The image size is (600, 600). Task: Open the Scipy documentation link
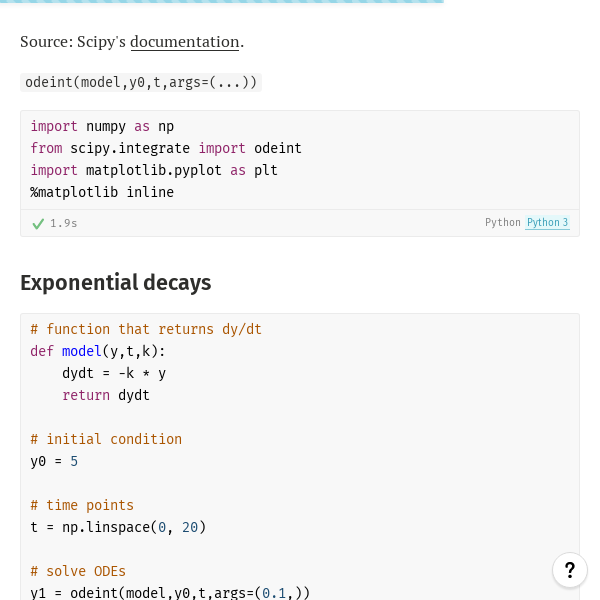[185, 42]
